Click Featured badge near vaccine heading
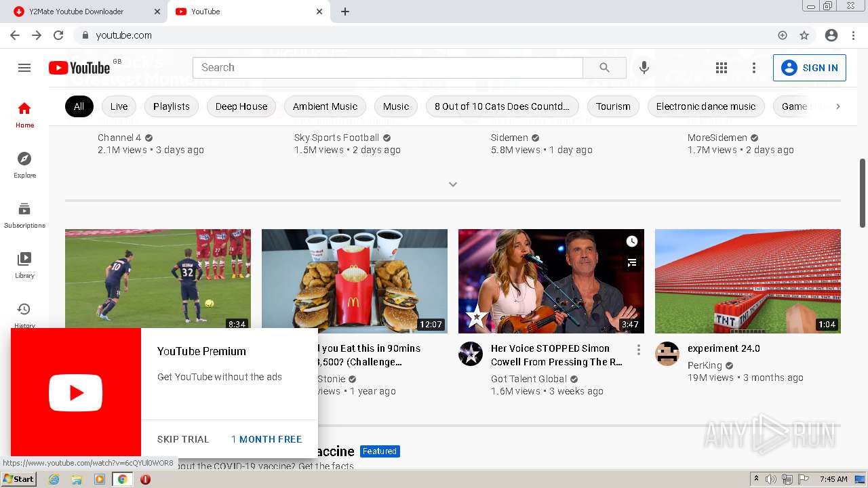The height and width of the screenshot is (488, 868). [380, 451]
